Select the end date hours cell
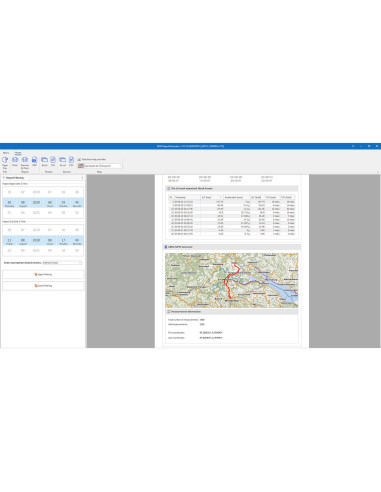381x492 pixels. [50, 241]
